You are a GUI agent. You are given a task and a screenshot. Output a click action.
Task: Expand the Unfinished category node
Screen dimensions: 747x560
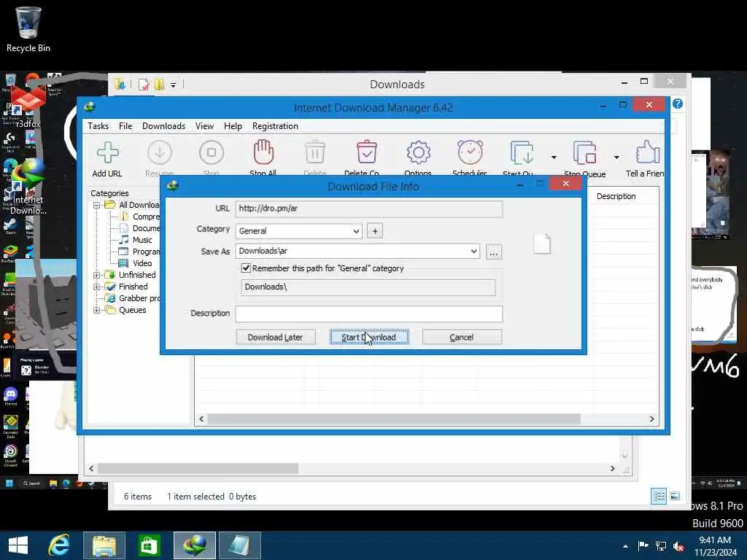pyautogui.click(x=97, y=275)
